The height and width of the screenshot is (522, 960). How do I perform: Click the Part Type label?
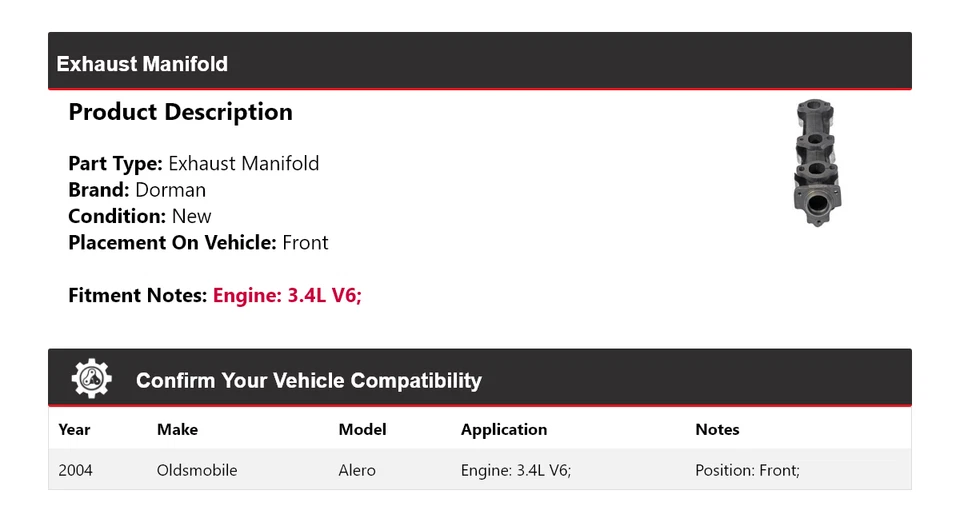(x=115, y=163)
